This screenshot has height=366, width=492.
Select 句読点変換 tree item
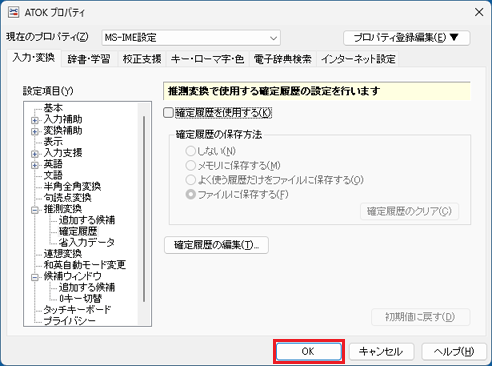click(x=67, y=198)
